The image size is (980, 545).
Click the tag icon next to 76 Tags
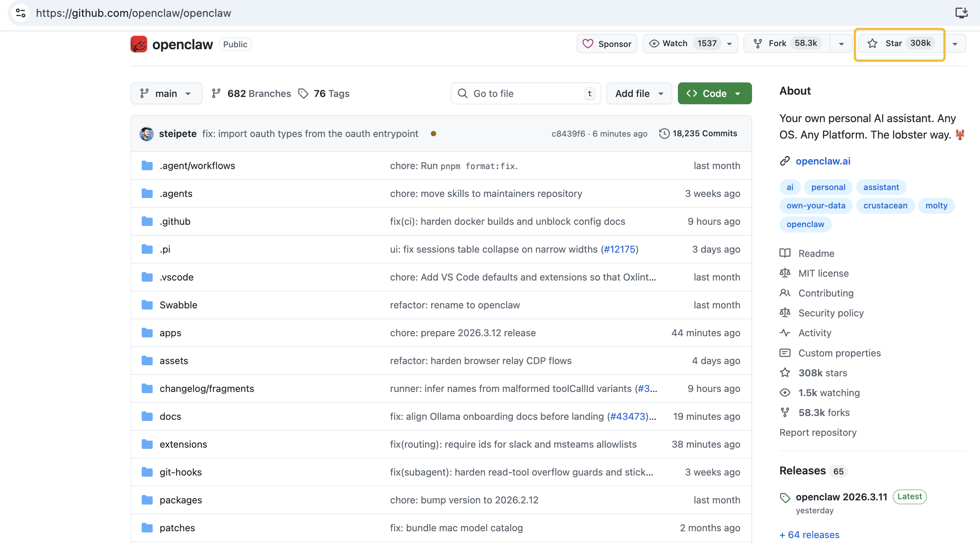point(303,94)
